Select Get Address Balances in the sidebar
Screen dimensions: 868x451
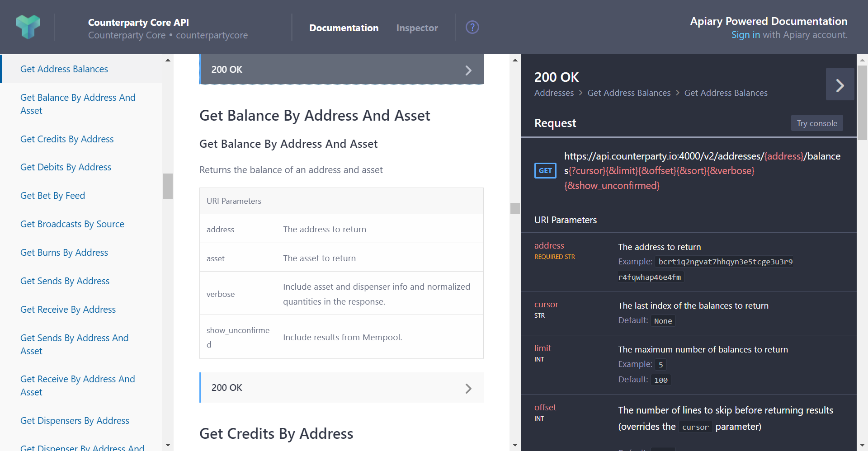64,69
